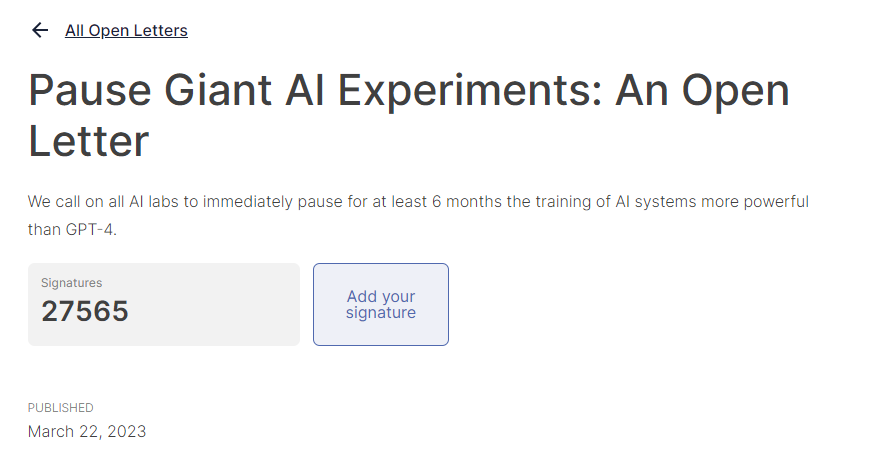Click the small Signatures label

tap(71, 283)
